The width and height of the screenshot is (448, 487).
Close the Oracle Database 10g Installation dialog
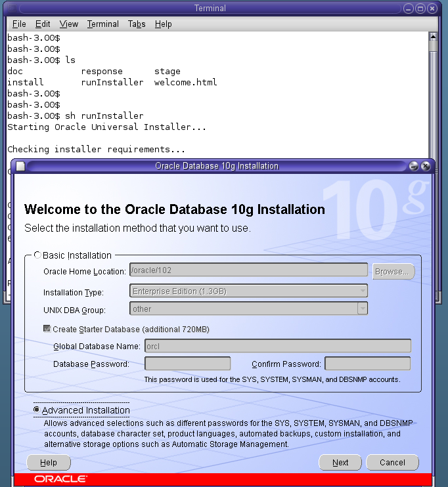pyautogui.click(x=426, y=166)
